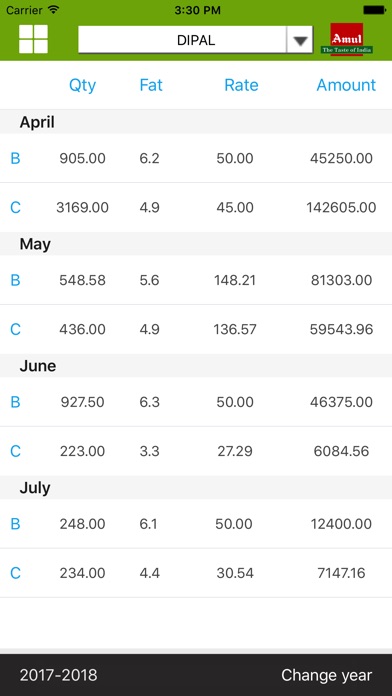
Task: Select the Fat column header
Action: point(151,85)
